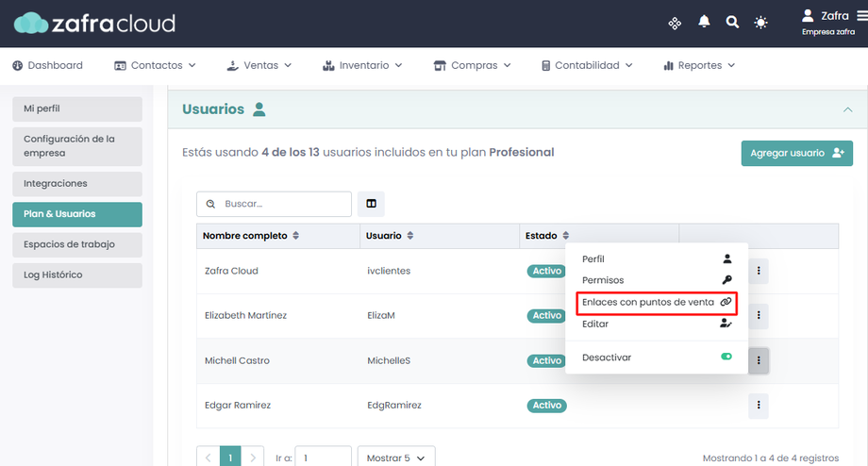
Task: Open the Dashboard nav item
Action: point(47,65)
